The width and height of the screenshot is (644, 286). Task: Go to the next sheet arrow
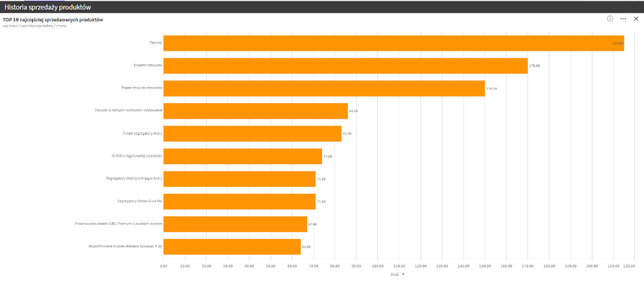636,7
